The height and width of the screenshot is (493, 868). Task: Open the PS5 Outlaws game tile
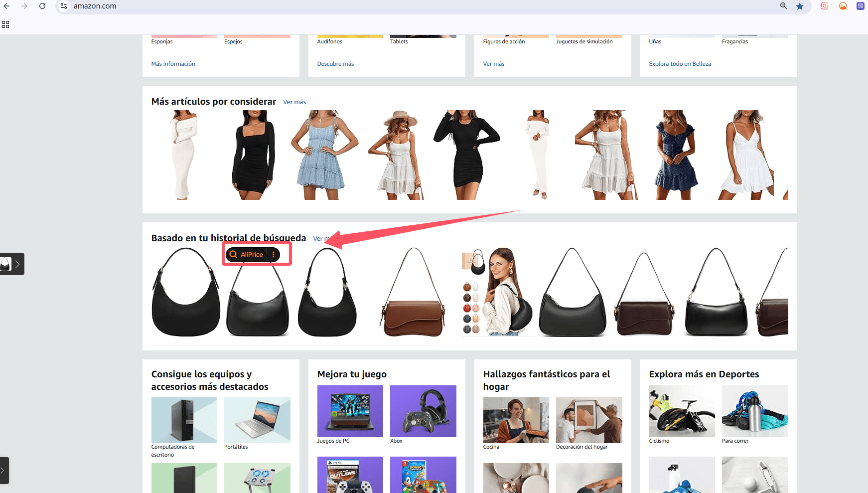point(350,475)
